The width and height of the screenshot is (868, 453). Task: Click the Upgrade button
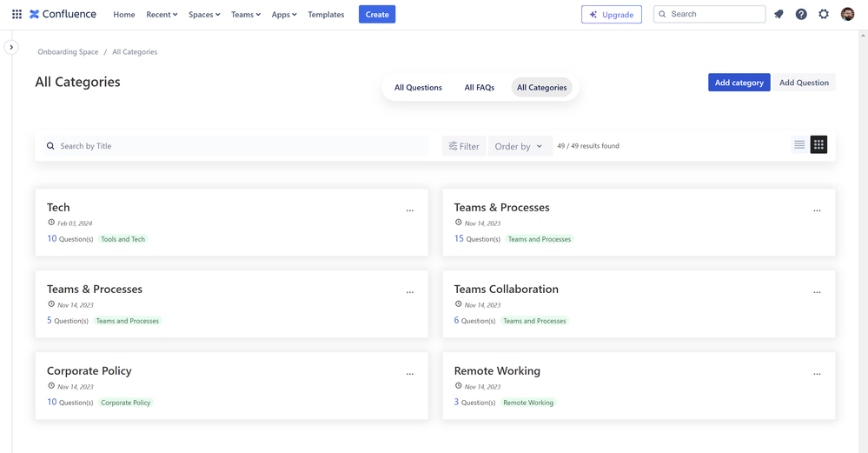click(612, 15)
